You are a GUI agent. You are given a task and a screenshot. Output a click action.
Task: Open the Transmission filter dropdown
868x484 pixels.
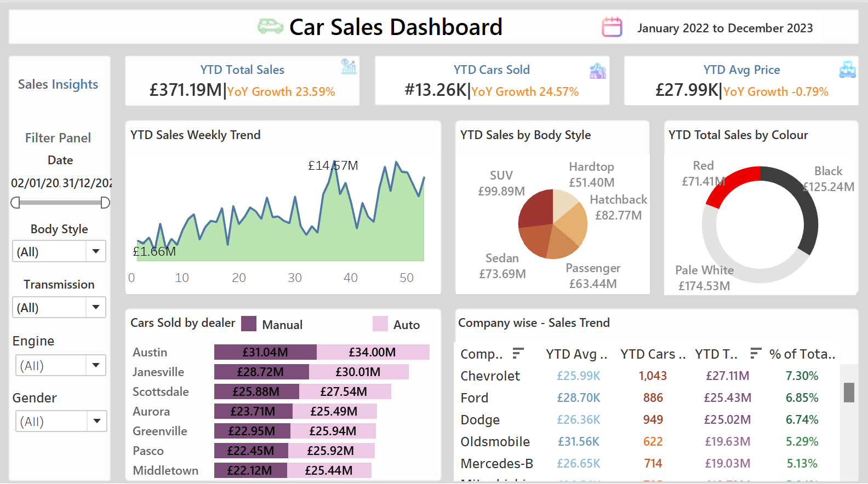96,307
